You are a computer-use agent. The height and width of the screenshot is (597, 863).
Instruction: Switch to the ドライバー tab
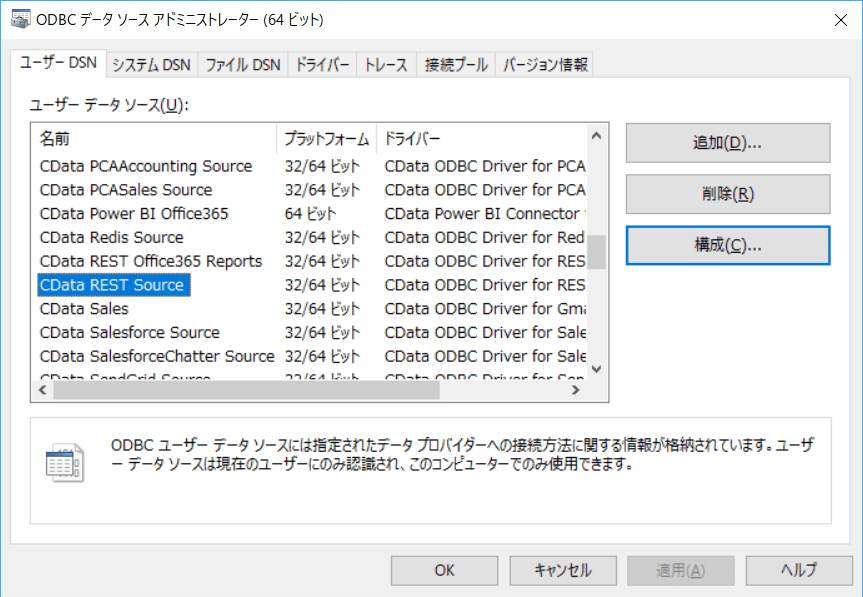pos(323,65)
